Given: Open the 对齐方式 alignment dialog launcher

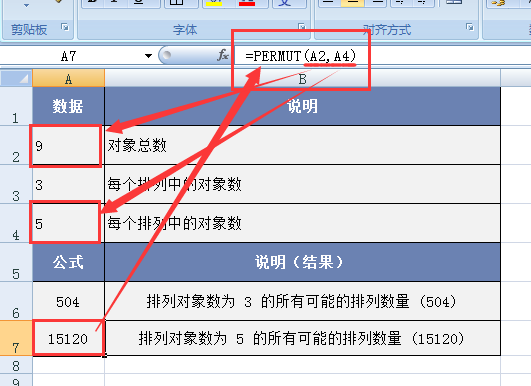Looking at the screenshot, I should click(x=470, y=27).
